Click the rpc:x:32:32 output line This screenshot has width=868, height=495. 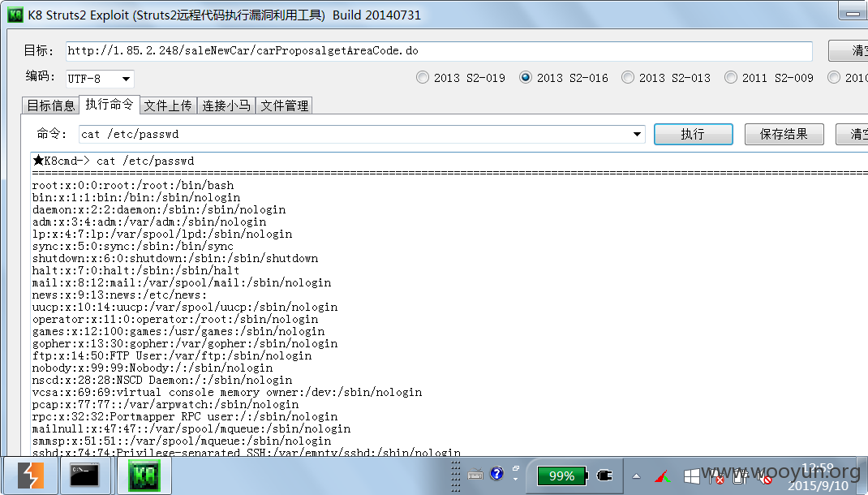point(185,417)
